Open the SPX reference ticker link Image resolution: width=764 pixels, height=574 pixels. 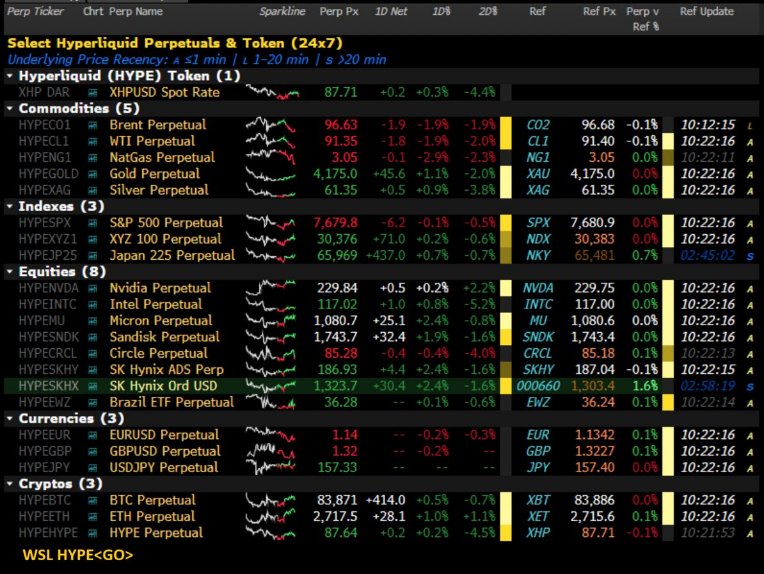pyautogui.click(x=538, y=223)
